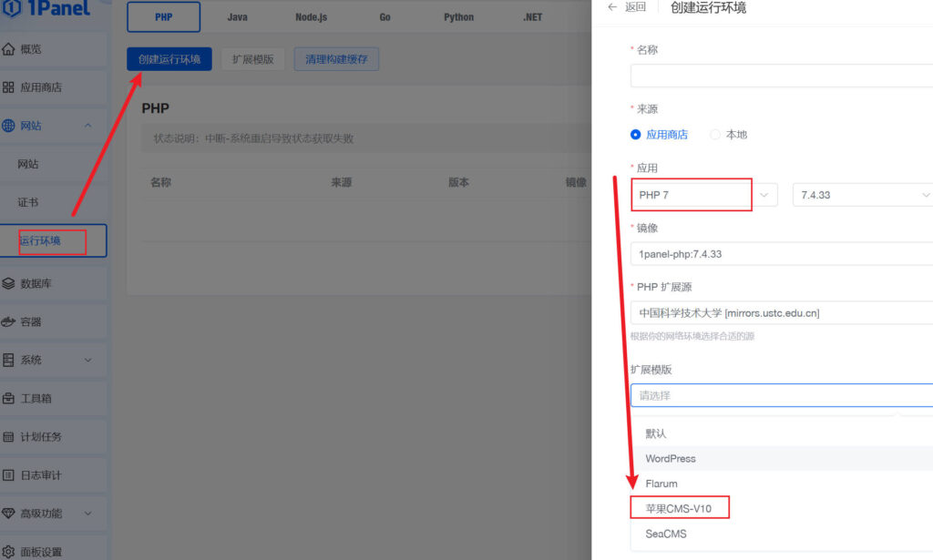The image size is (933, 560).
Task: Collapse the 网站 sidebar menu chevron
Action: click(88, 126)
